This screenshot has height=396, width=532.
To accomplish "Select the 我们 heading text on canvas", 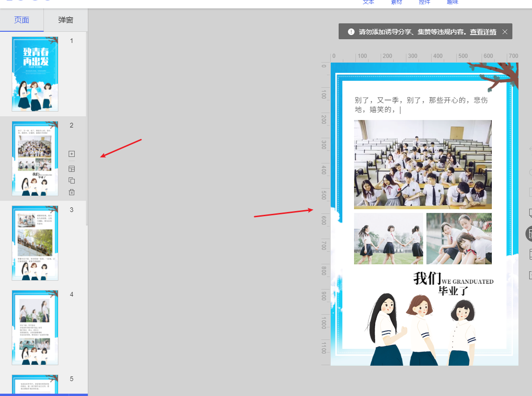I will [427, 278].
